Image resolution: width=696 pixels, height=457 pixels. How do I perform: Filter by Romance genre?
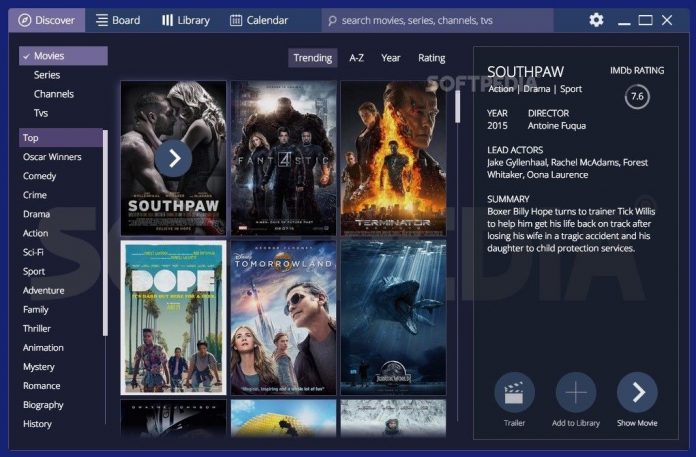(42, 386)
